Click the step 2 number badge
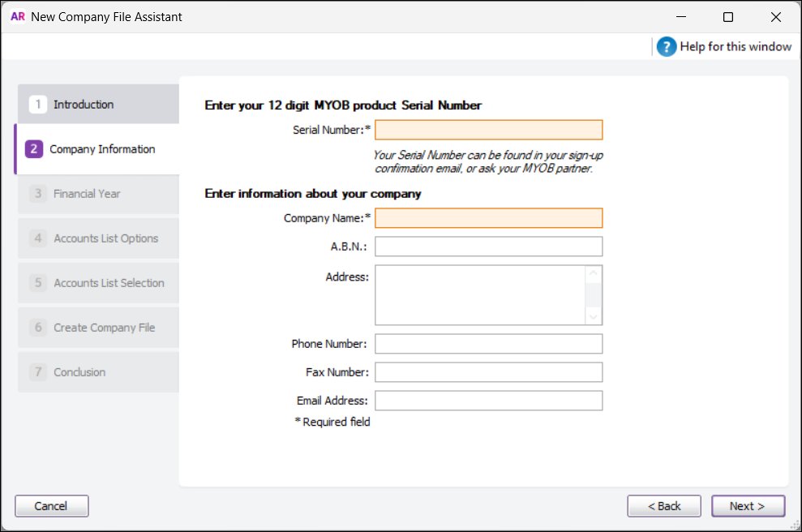This screenshot has height=532, width=802. tap(32, 149)
